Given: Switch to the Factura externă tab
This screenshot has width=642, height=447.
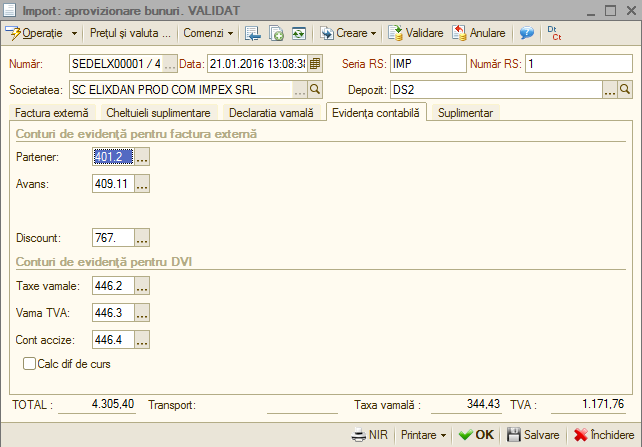Looking at the screenshot, I should point(52,113).
